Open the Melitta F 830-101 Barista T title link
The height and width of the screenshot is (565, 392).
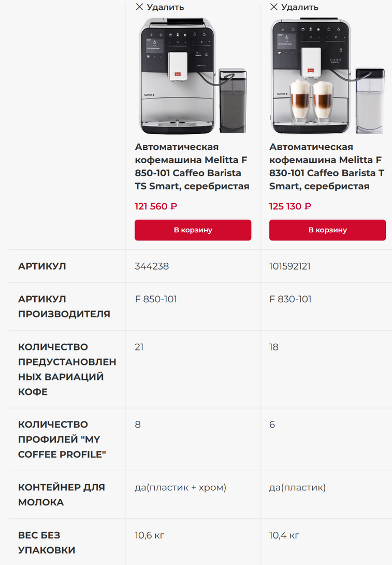327,166
